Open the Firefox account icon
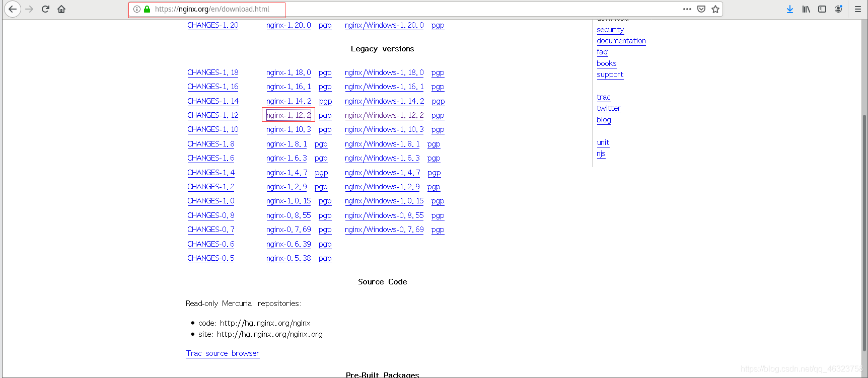The image size is (868, 378). click(x=838, y=9)
